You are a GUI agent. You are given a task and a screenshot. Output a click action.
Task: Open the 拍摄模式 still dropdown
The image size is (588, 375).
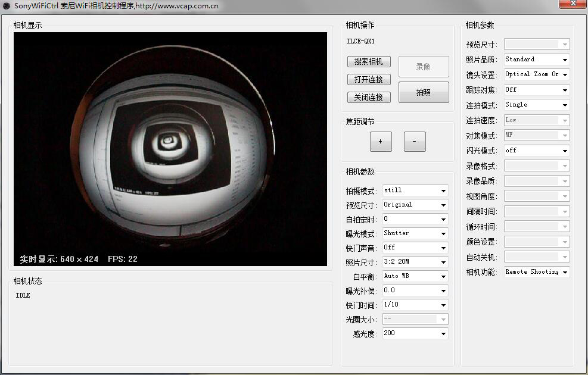pyautogui.click(x=415, y=190)
